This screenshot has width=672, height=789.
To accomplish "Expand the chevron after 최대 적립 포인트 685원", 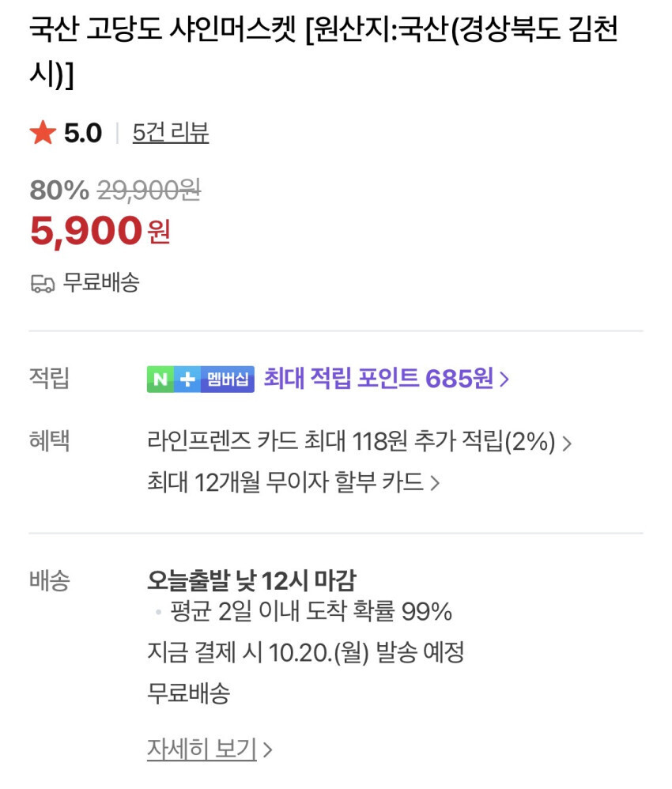I will tap(504, 379).
